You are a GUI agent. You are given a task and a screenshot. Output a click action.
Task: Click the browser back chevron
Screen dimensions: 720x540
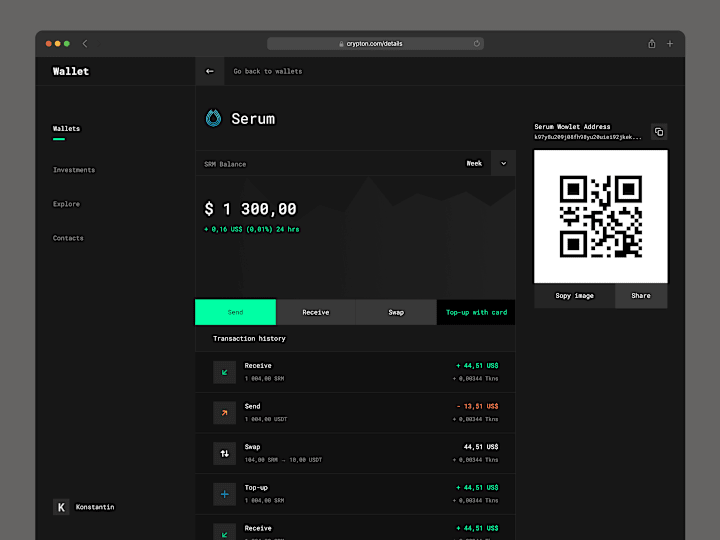[x=85, y=44]
